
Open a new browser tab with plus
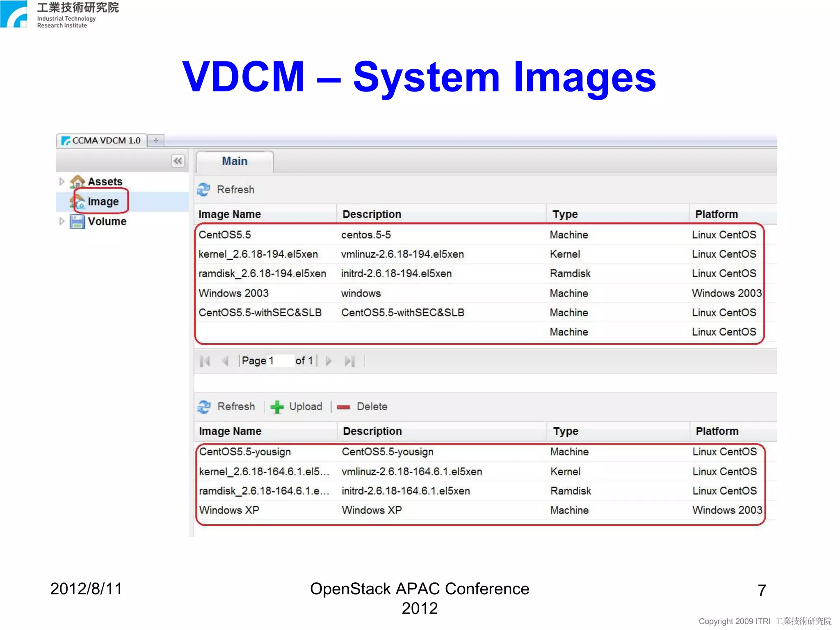pyautogui.click(x=156, y=140)
